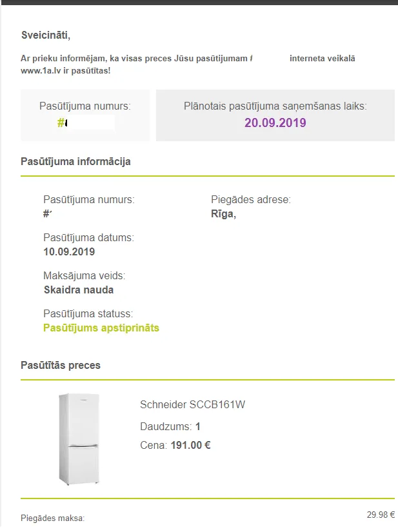Click the Pasūtījuma informācija section heading

point(75,161)
